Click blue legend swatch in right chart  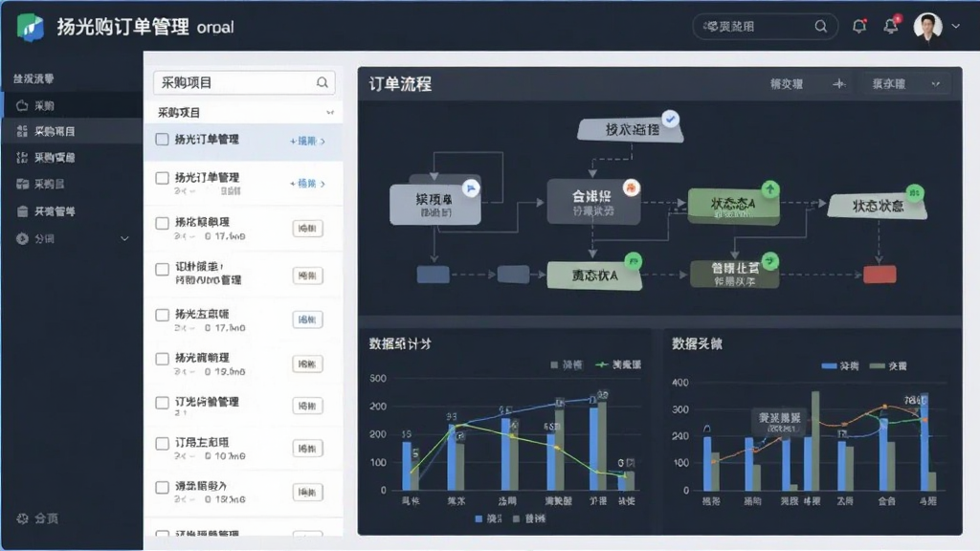(x=829, y=366)
